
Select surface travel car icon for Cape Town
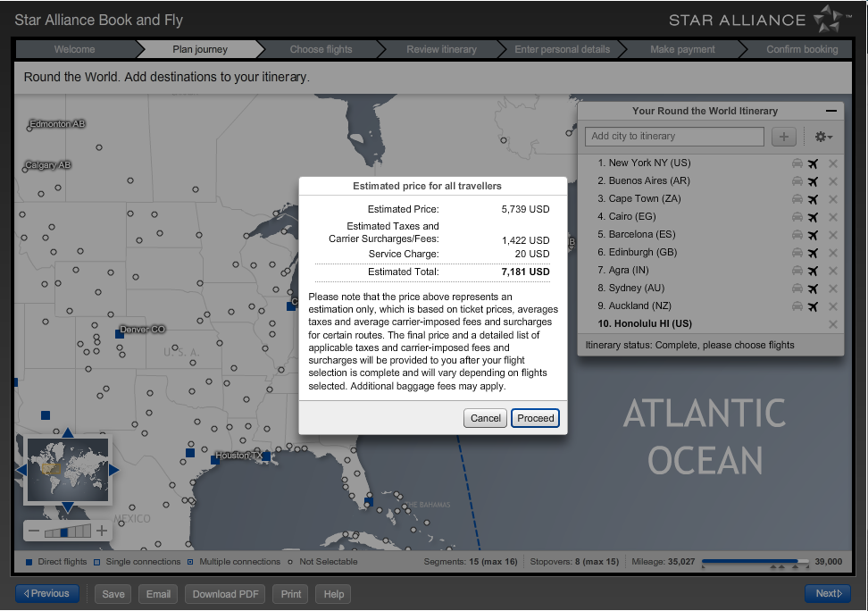pyautogui.click(x=797, y=198)
